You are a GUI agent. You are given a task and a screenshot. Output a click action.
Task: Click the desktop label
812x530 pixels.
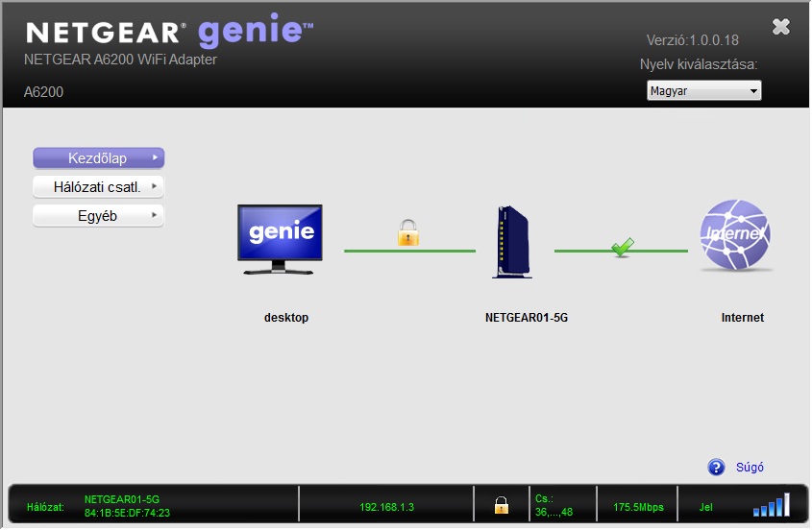pos(286,317)
